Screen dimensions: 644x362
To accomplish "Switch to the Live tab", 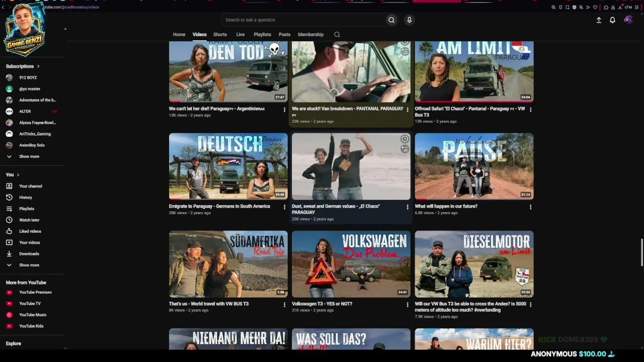I will click(240, 34).
